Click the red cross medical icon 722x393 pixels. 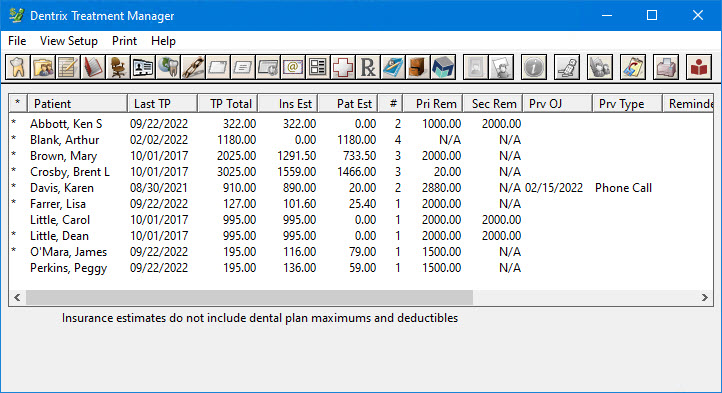(343, 68)
